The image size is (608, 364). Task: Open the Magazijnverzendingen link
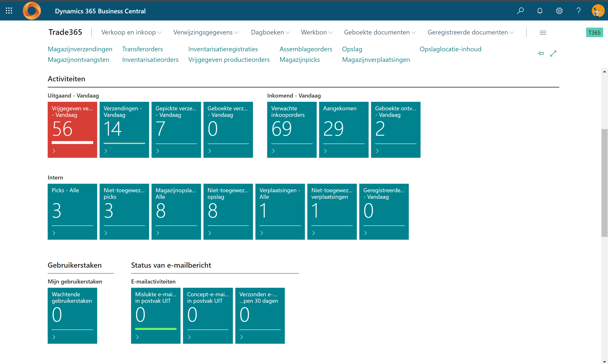[80, 49]
